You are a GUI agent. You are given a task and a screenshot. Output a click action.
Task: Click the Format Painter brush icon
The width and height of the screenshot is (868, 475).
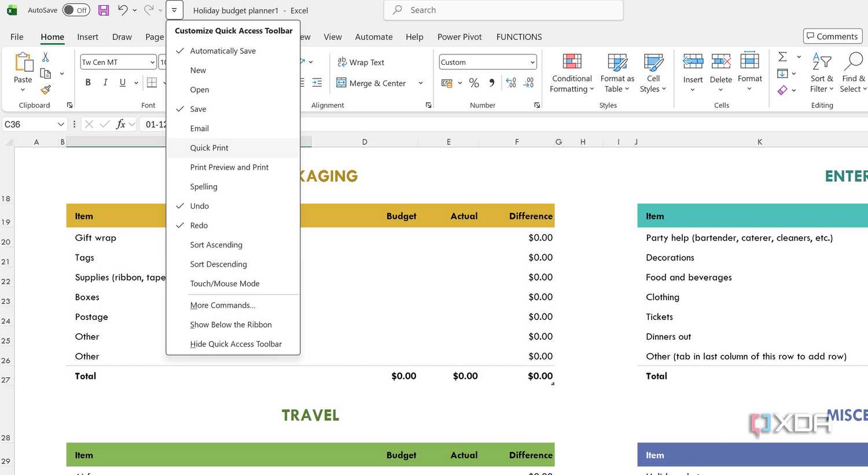click(x=46, y=90)
